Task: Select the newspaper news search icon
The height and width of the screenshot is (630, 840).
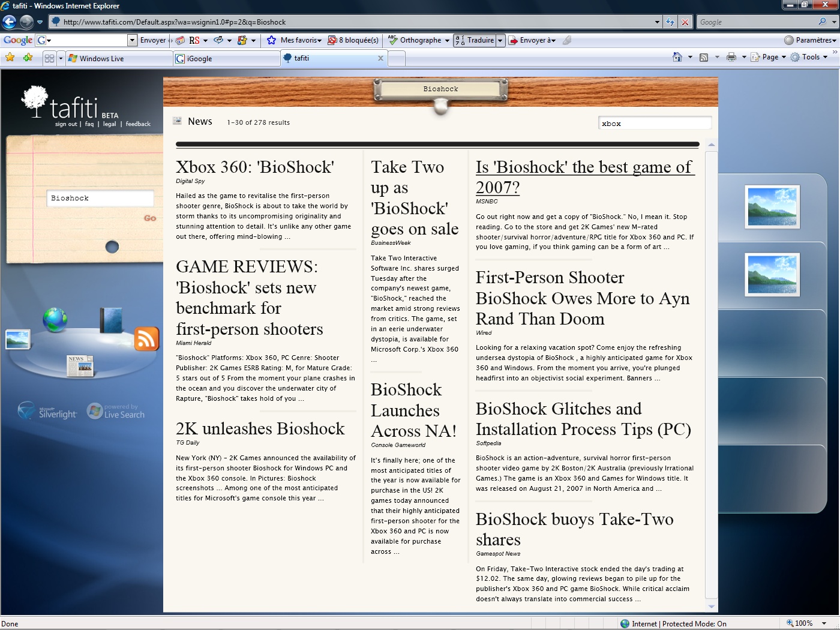Action: 80,366
